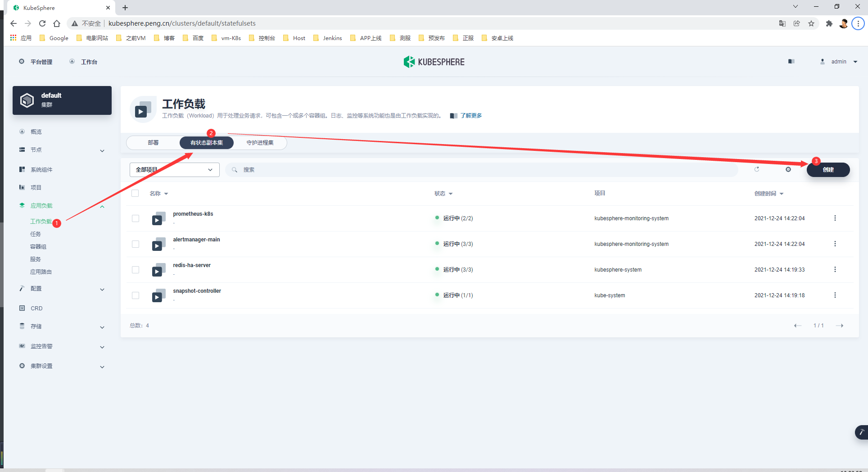Open more actions for prometheus-k8s row
Screen dimensions: 868x472
pyautogui.click(x=835, y=218)
